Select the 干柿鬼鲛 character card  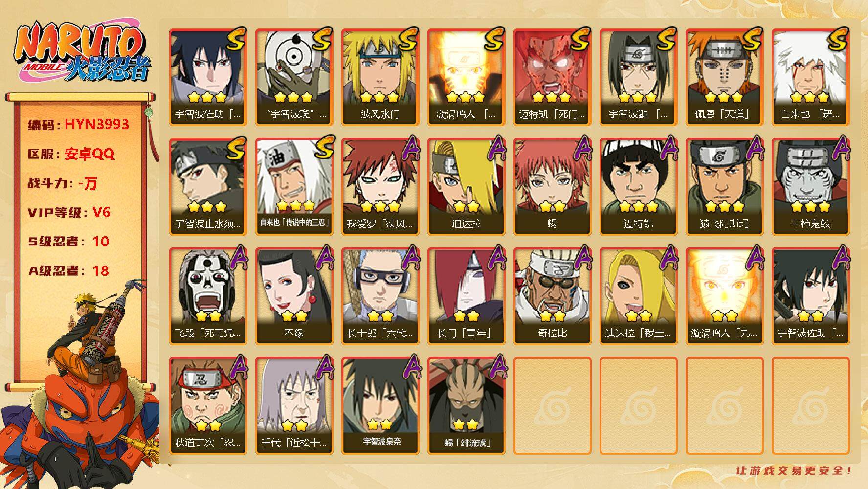[x=810, y=187]
